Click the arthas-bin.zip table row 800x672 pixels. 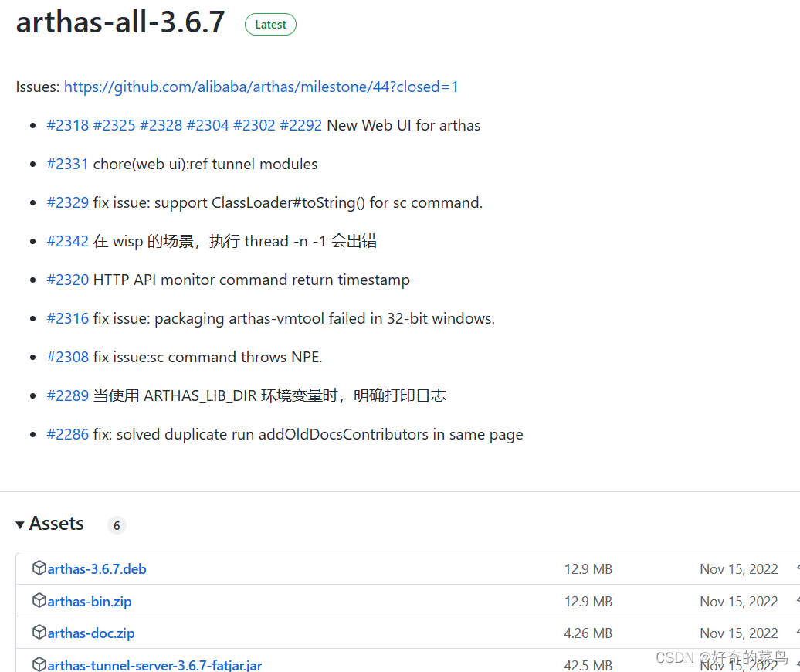(386, 600)
